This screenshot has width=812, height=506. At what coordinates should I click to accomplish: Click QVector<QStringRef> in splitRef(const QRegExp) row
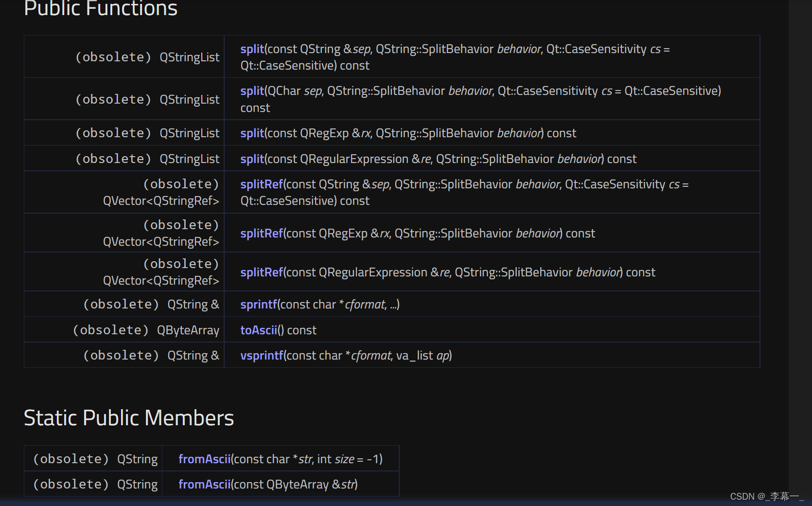[161, 242]
